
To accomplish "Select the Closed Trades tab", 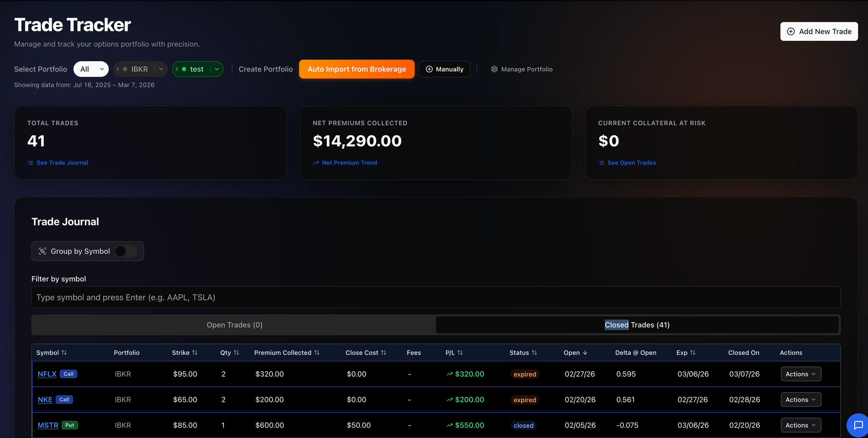I will 637,325.
